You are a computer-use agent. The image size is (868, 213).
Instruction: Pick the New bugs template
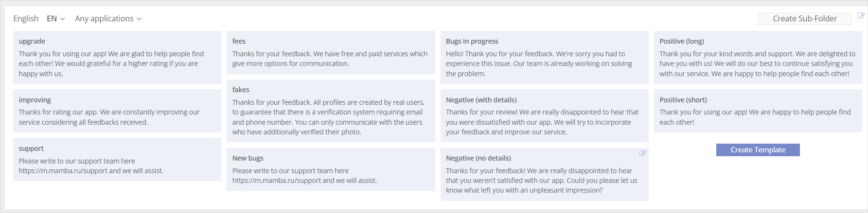tap(330, 170)
